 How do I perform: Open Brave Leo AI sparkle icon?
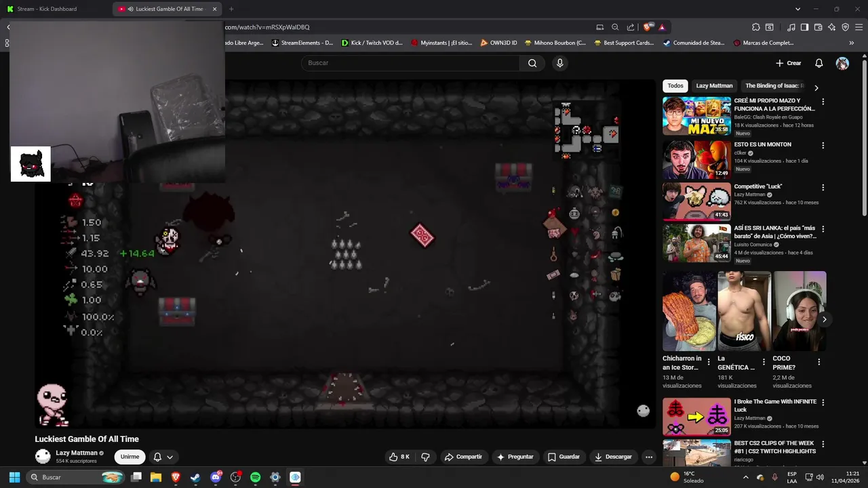point(831,27)
